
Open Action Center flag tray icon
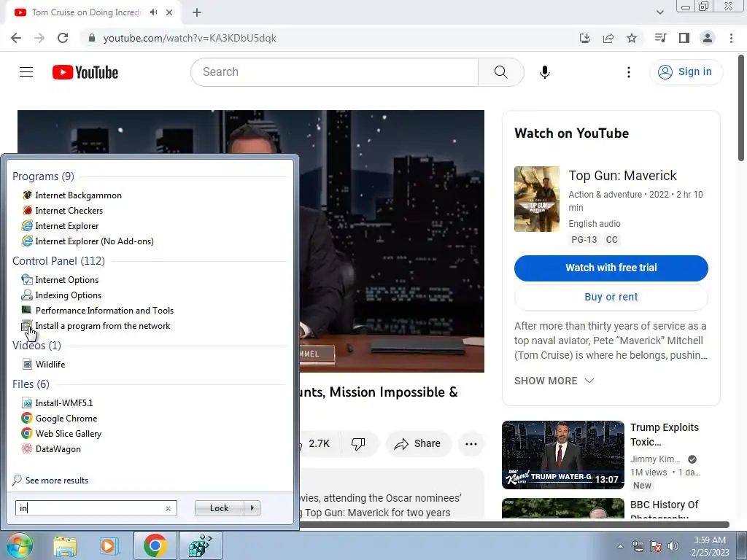pos(656,546)
